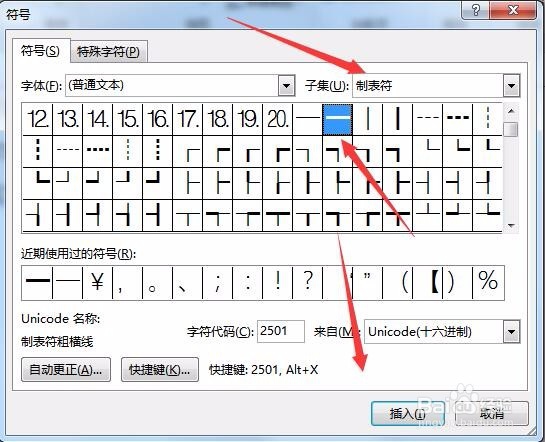Choose the '20.' symbol cell
This screenshot has width=545, height=442.
[278, 119]
